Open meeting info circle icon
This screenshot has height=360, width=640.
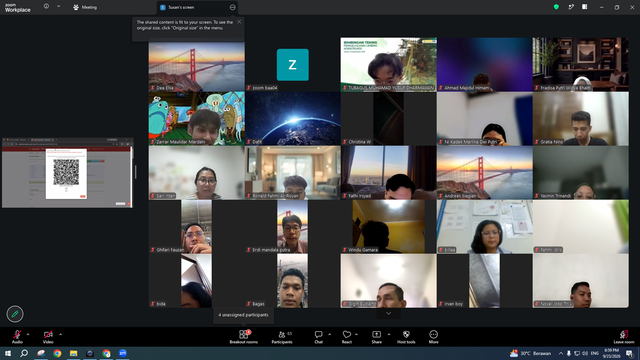[46, 7]
